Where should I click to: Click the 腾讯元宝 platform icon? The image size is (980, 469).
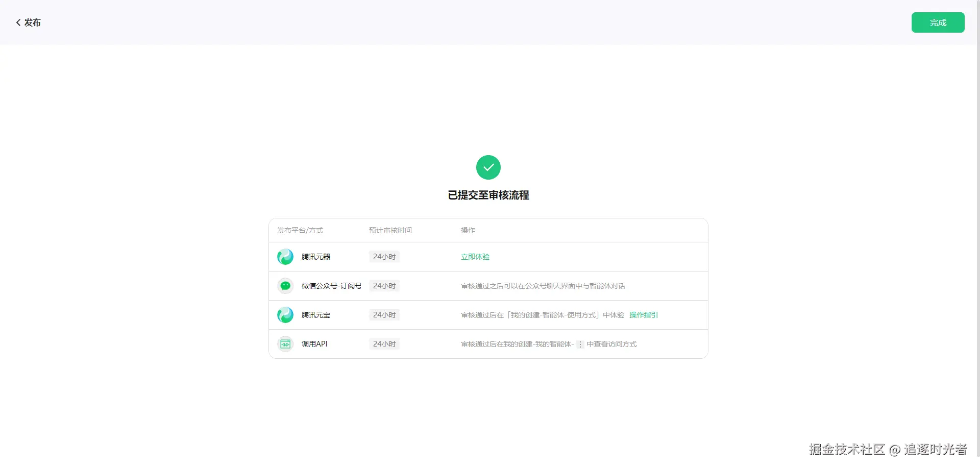[285, 315]
